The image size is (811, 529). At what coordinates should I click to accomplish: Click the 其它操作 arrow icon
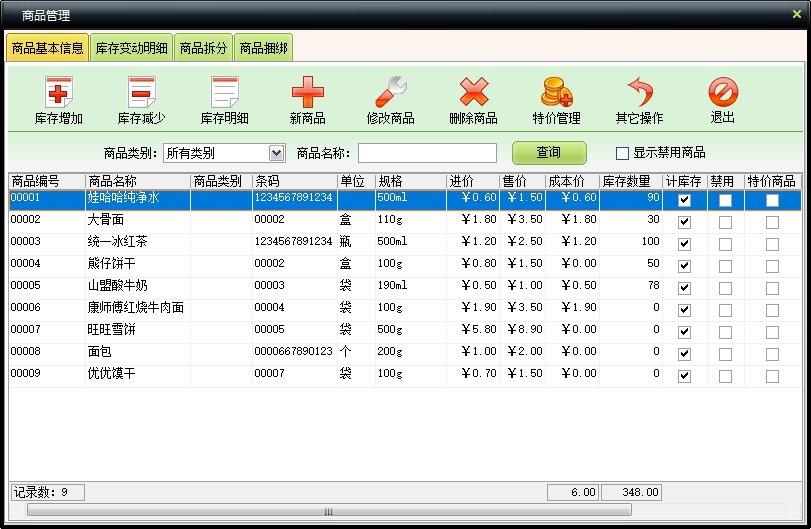(x=639, y=95)
